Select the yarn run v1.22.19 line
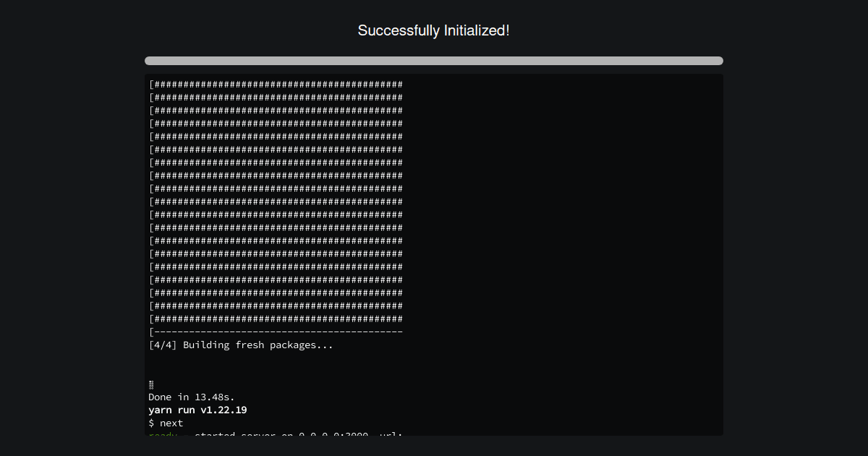This screenshot has height=456, width=868. click(197, 410)
